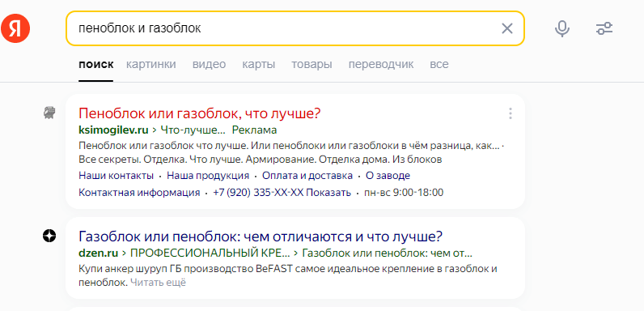Open search settings sliders icon
644x311 pixels.
(x=604, y=28)
